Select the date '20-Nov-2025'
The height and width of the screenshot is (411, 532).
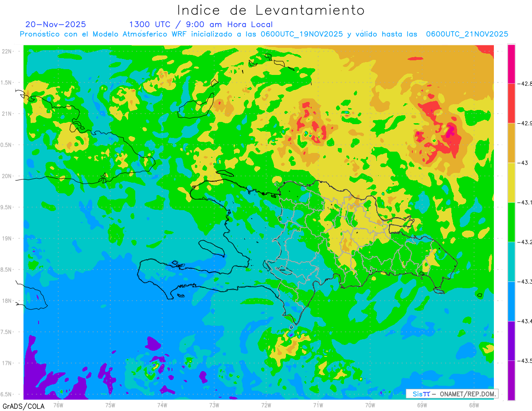(x=56, y=24)
